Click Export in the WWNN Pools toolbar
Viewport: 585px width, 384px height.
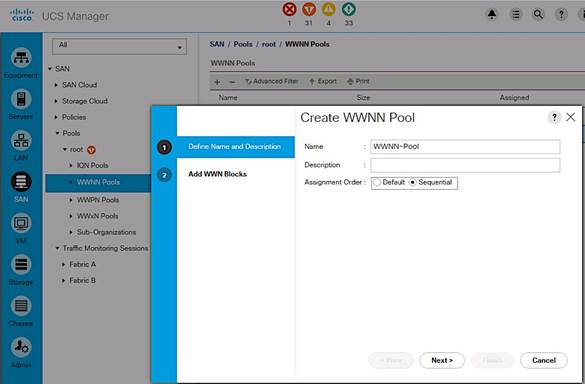coord(323,81)
